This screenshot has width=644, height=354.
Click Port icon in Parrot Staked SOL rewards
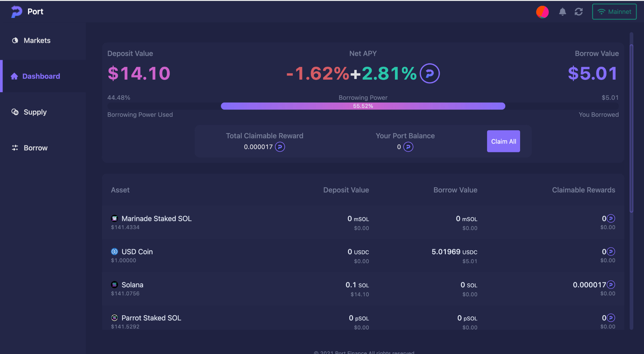click(611, 318)
